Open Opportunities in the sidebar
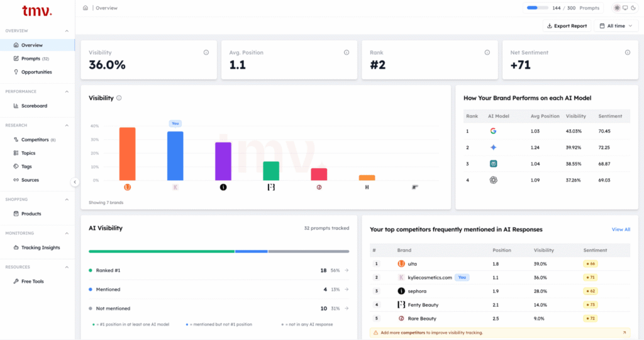The width and height of the screenshot is (644, 340). click(x=33, y=72)
